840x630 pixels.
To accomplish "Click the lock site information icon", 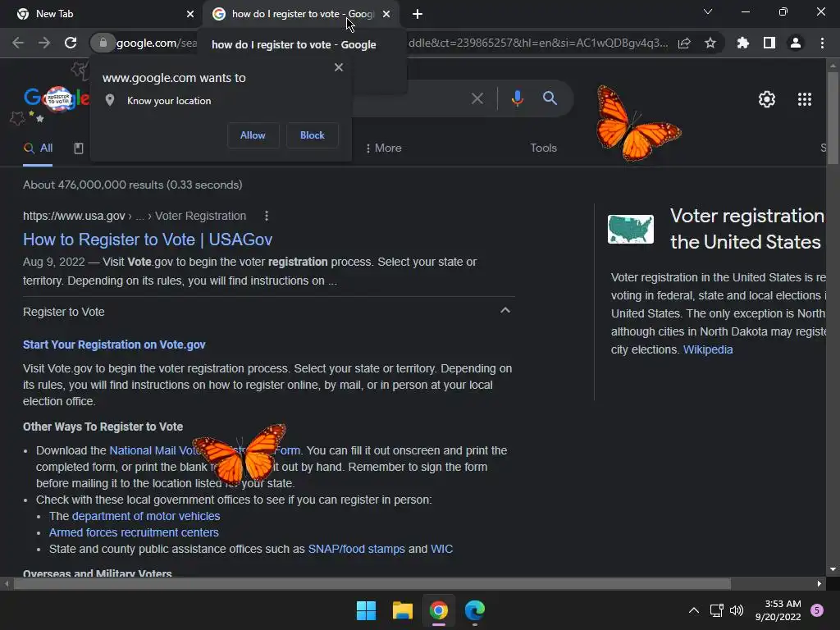I will pyautogui.click(x=103, y=43).
